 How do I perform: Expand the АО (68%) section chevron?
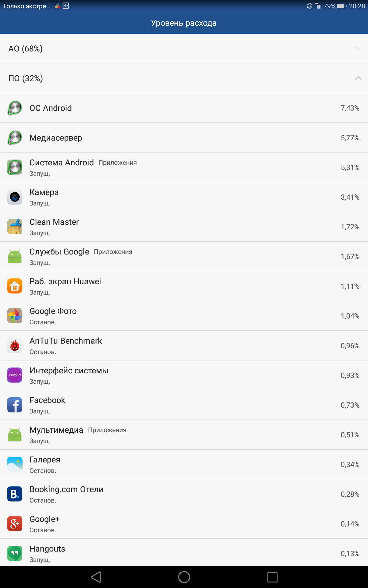[x=358, y=48]
